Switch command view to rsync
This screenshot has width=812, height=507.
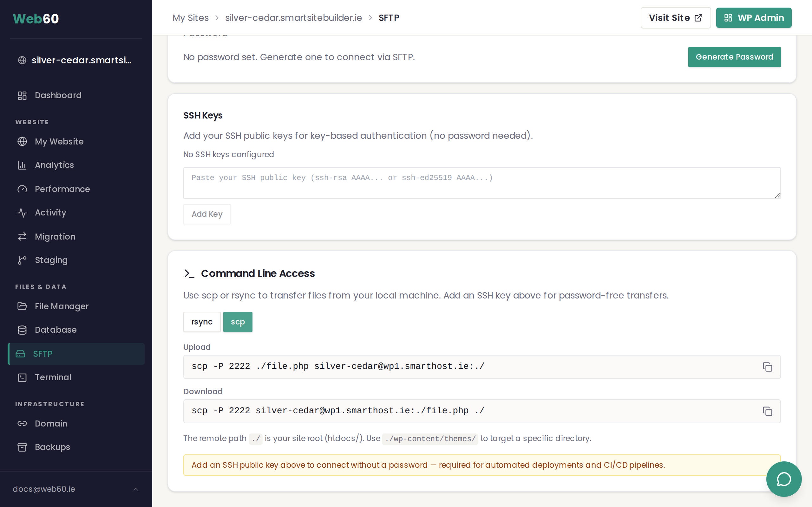point(202,322)
